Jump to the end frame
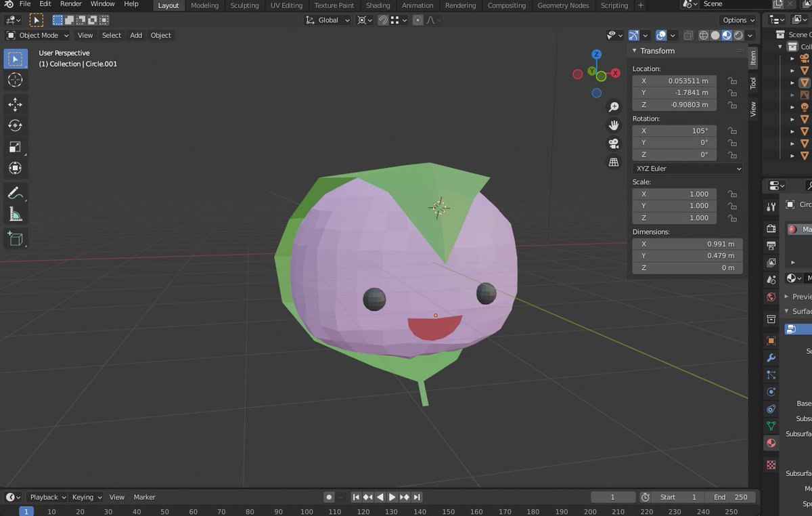812x516 pixels. (417, 497)
